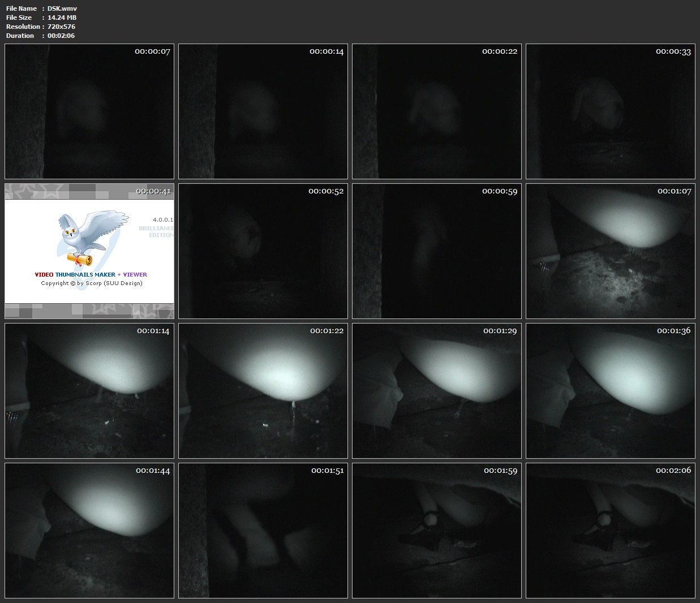This screenshot has height=603, width=700.
Task: Click the DSK.wmv file name text
Action: tap(62, 8)
